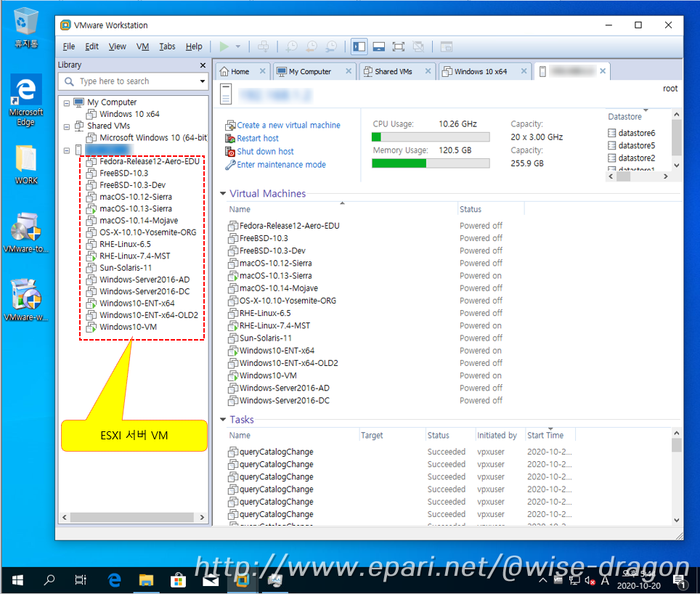700x594 pixels.
Task: Open Microsoft Edge desktop shortcut
Action: click(x=26, y=100)
